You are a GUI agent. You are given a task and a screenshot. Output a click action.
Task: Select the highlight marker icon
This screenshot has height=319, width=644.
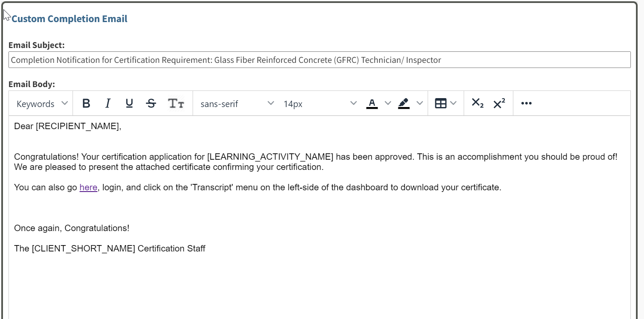(403, 102)
